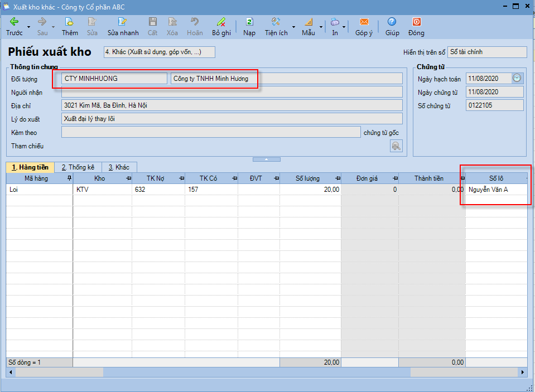Send feedback via Góp ý icon

point(364,22)
